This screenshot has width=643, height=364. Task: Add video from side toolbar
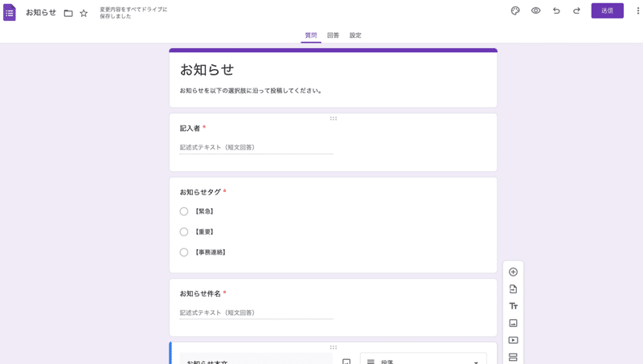coord(513,340)
